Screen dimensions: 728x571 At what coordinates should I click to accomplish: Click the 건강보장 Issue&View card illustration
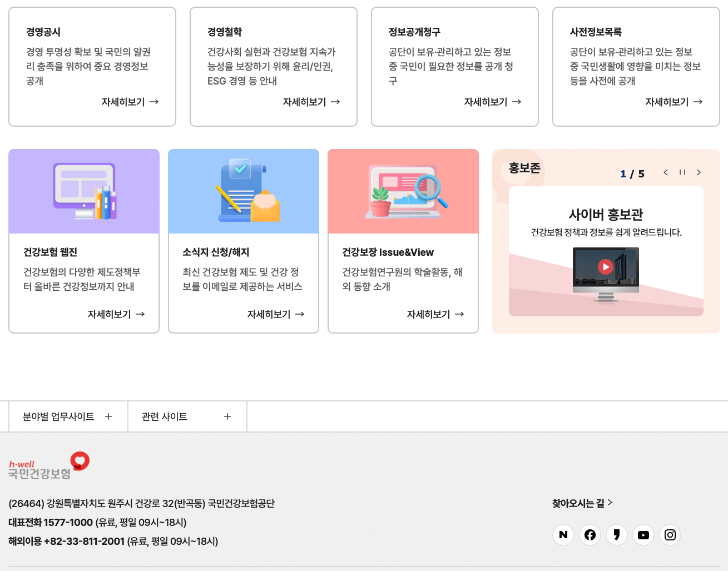(x=403, y=191)
